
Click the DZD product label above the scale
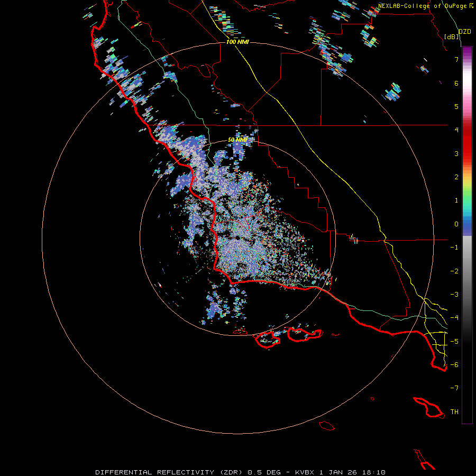(464, 32)
